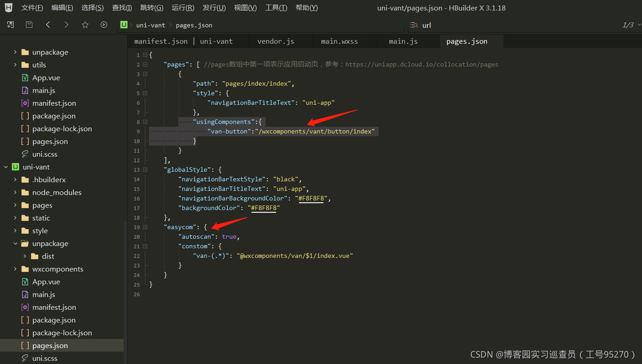Open the 1/3 search results dropdown arrow
Image resolution: width=642 pixels, height=364 pixels.
[x=638, y=25]
